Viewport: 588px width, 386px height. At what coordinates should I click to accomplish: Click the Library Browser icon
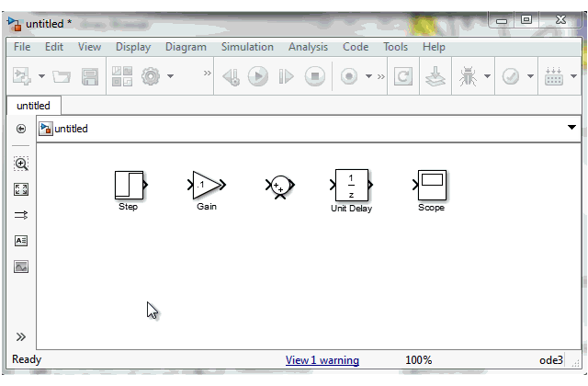tap(121, 77)
